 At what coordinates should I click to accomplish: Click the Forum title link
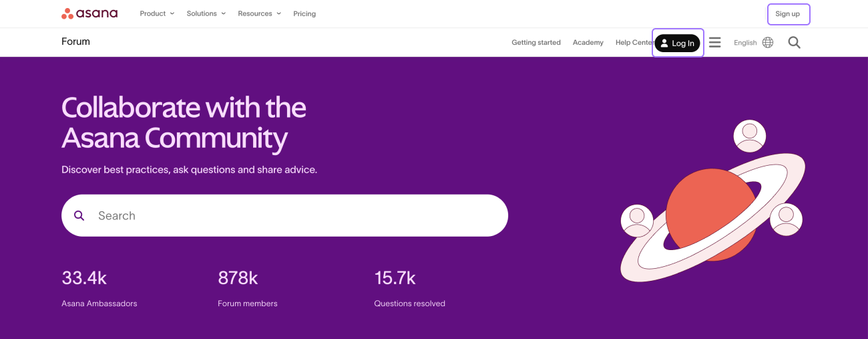click(75, 41)
